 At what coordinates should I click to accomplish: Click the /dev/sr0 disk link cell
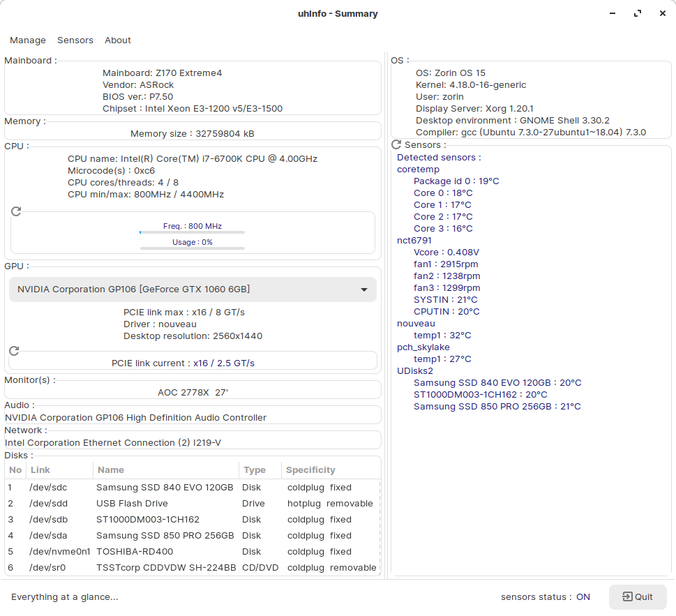click(x=47, y=568)
